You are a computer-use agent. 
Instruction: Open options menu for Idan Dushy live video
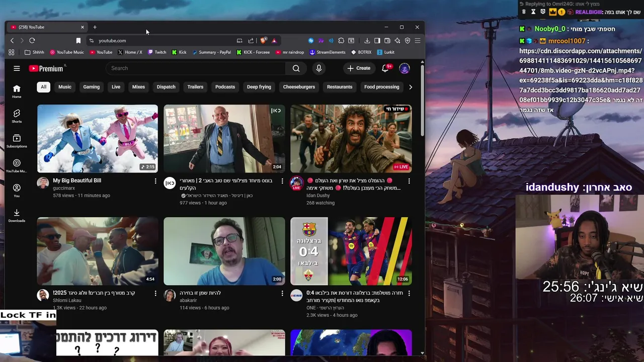click(x=409, y=181)
